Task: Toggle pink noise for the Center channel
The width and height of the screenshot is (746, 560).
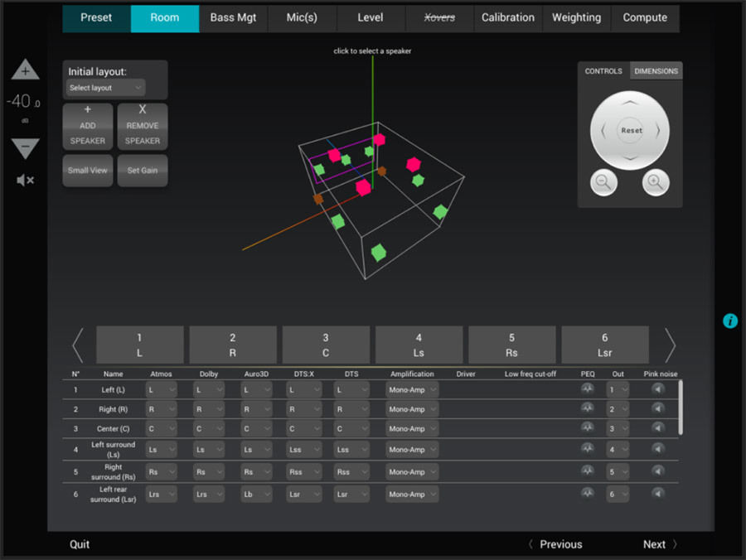Action: tap(658, 428)
